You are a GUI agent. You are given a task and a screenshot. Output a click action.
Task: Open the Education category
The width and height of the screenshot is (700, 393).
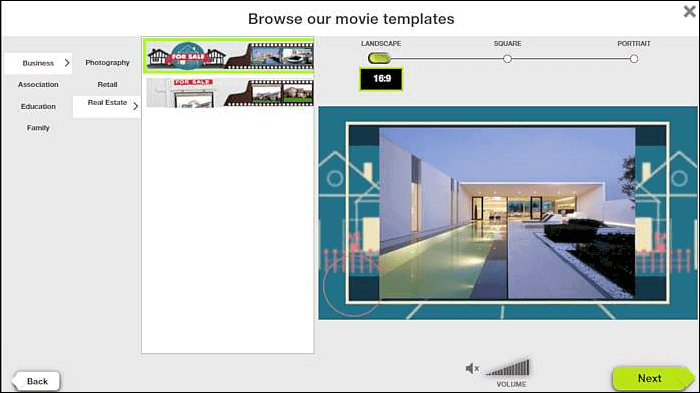click(38, 106)
